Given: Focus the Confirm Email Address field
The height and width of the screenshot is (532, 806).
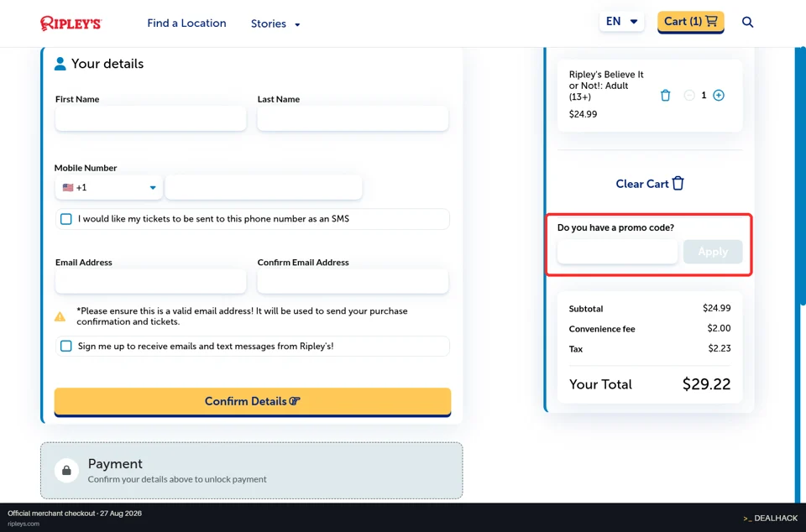Looking at the screenshot, I should (353, 281).
